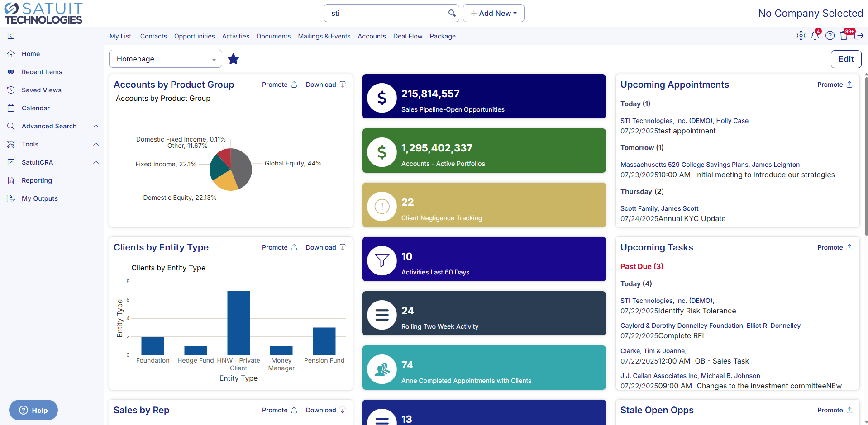The height and width of the screenshot is (425, 868).
Task: Click the search magnifier icon in search box
Action: tap(452, 13)
